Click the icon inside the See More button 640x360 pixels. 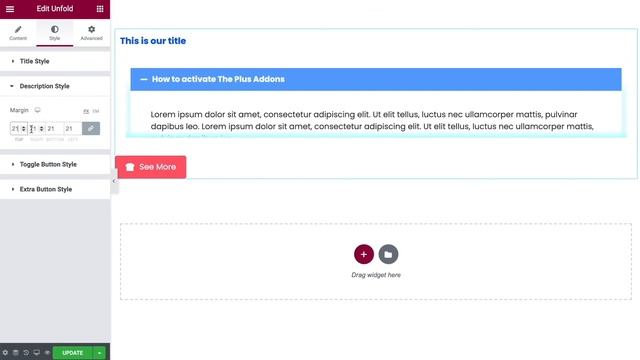pyautogui.click(x=130, y=167)
